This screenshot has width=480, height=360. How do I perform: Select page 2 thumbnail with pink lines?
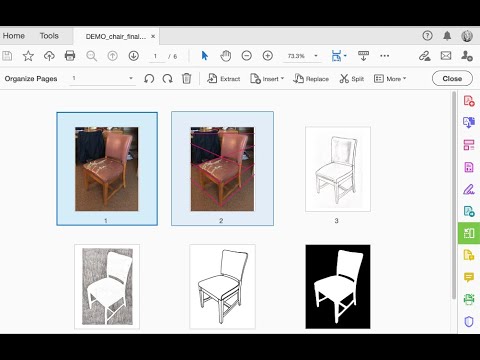tap(222, 169)
